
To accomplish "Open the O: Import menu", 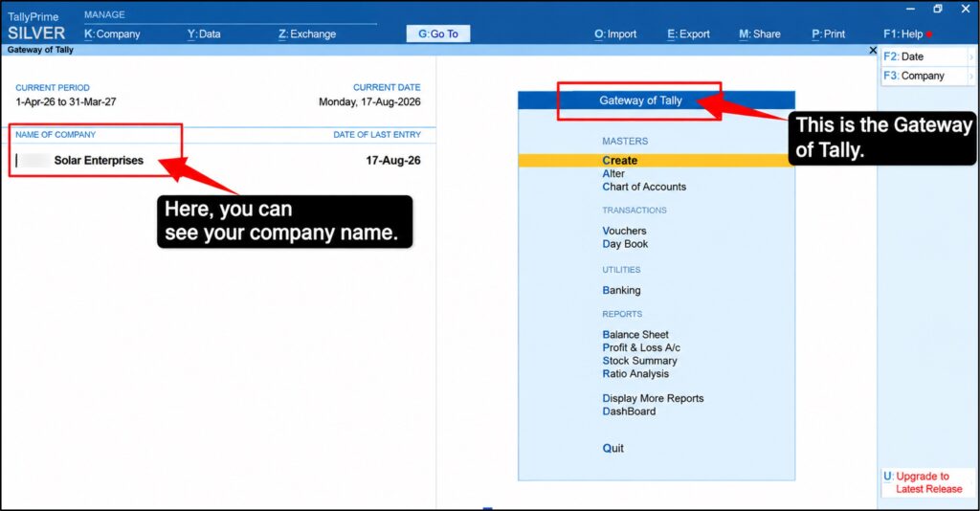I will (x=615, y=33).
